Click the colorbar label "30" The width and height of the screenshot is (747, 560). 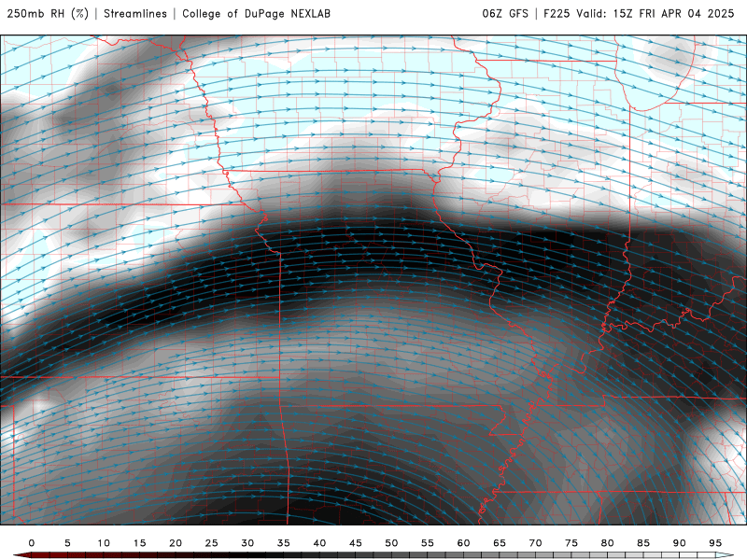point(247,543)
